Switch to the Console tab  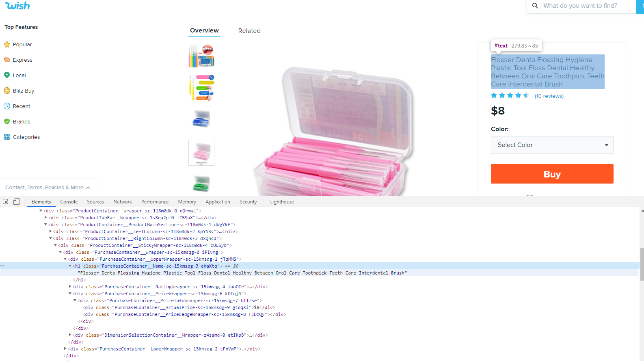click(69, 202)
